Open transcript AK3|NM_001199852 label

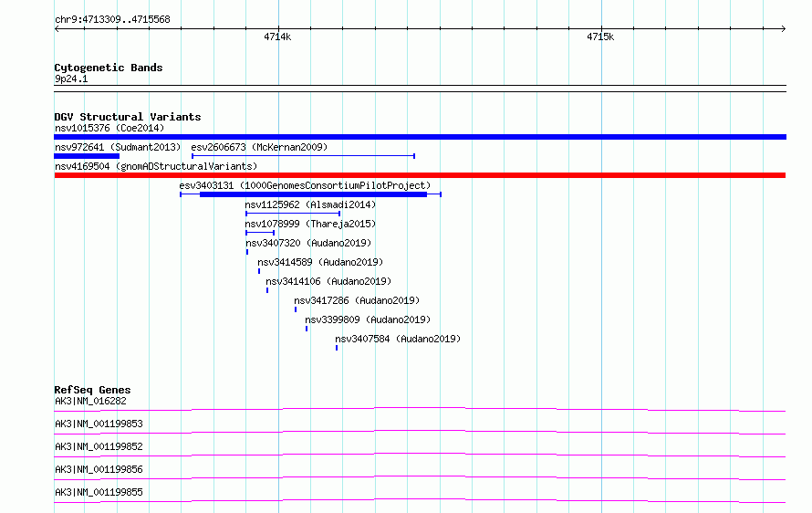pos(99,446)
